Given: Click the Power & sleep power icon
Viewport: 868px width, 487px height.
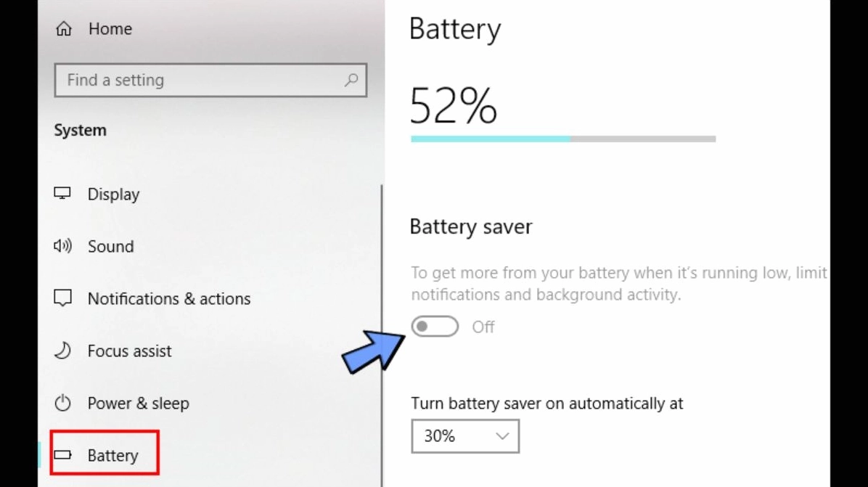Looking at the screenshot, I should pos(62,403).
